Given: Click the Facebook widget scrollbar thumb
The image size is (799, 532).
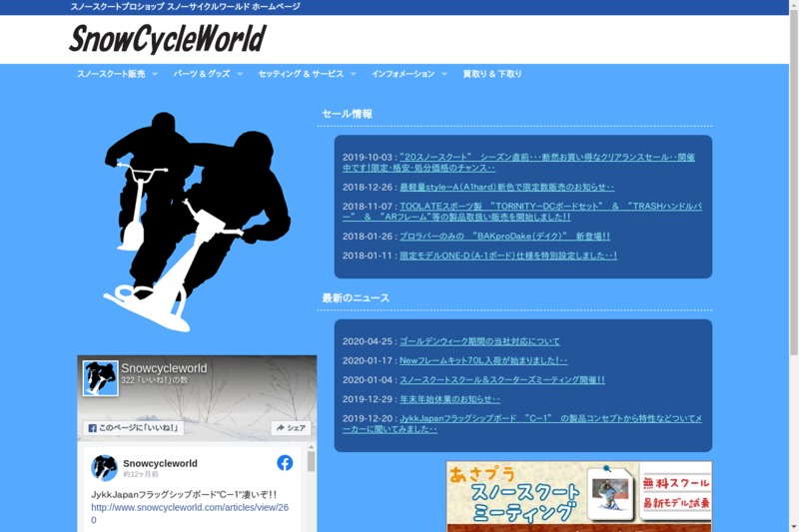Looking at the screenshot, I should (x=311, y=461).
